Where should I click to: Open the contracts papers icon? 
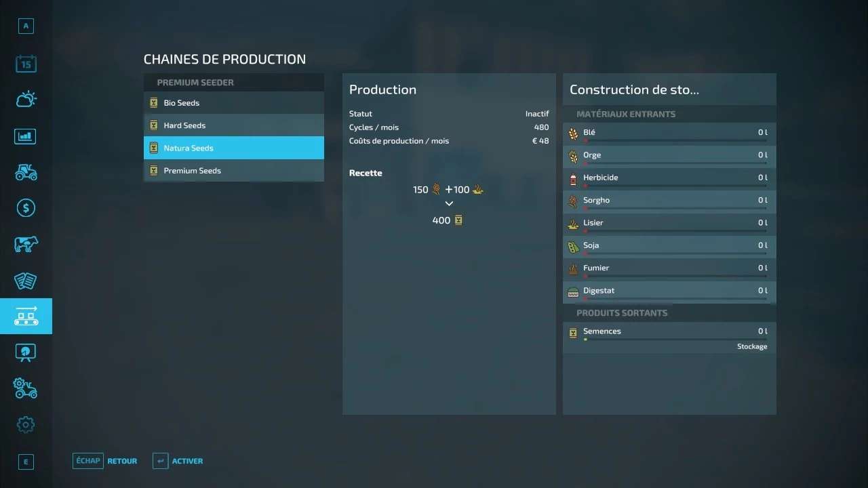[x=26, y=281]
